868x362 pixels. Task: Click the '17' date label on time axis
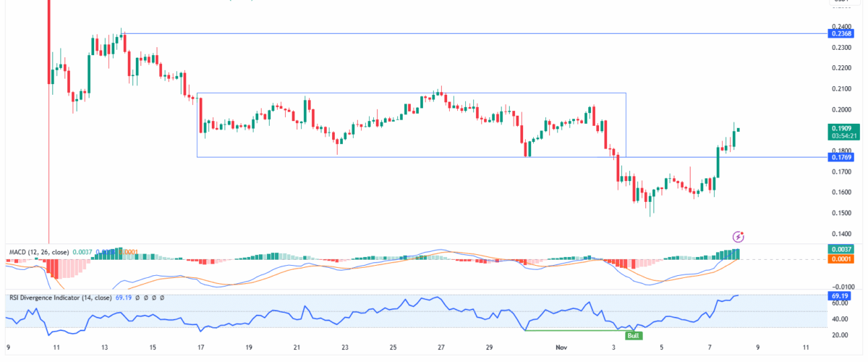click(x=200, y=348)
